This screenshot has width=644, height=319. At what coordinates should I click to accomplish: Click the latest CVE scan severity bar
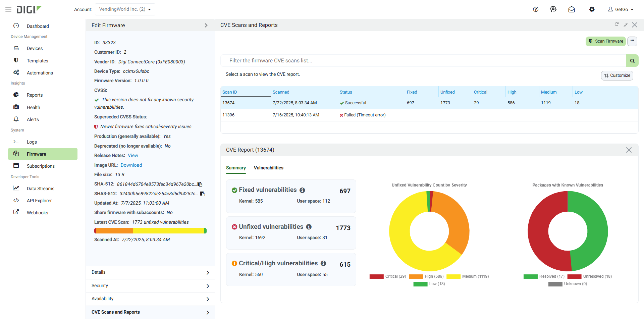tap(150, 231)
